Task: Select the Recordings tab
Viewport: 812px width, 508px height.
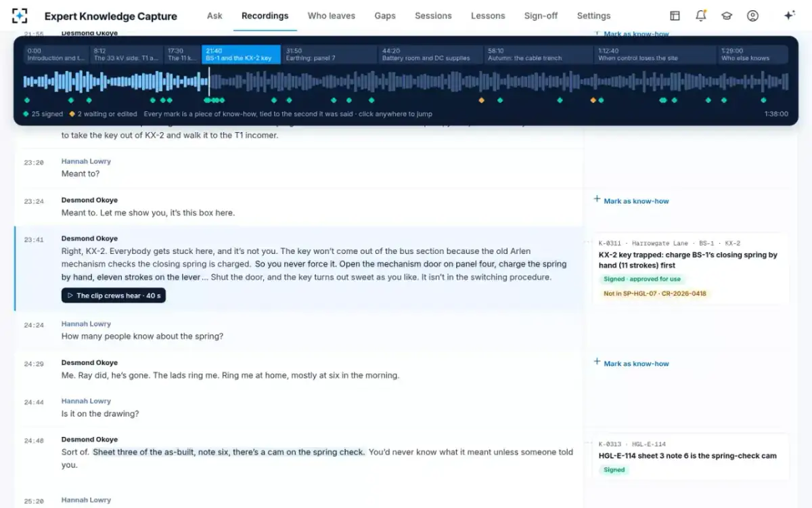Action: tap(265, 16)
